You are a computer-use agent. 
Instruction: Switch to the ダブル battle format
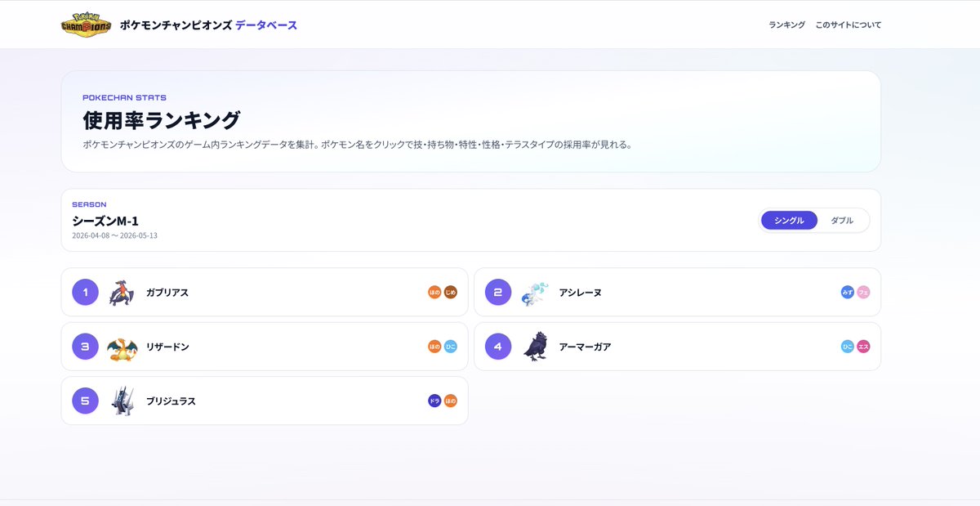point(842,221)
